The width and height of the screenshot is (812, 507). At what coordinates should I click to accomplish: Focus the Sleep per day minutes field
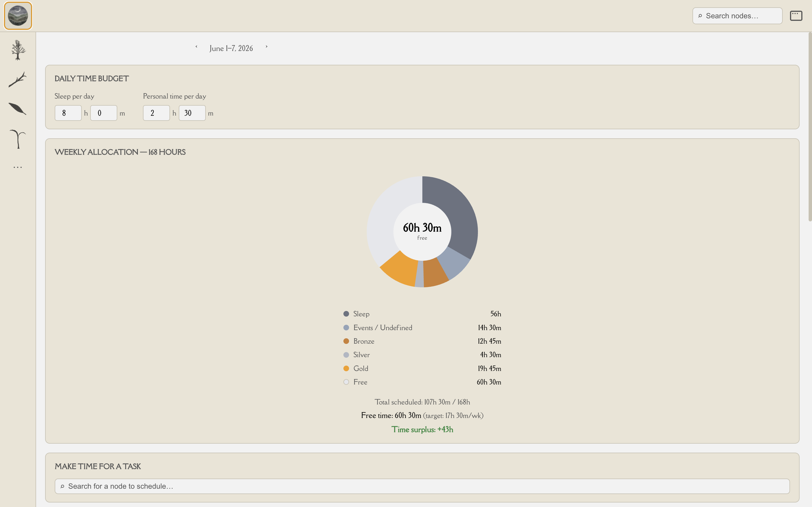[x=104, y=113]
